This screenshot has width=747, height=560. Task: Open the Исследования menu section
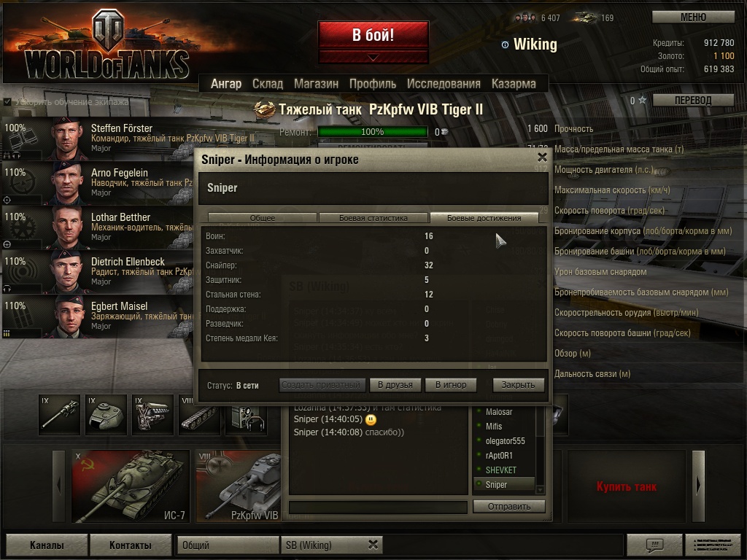coord(444,84)
